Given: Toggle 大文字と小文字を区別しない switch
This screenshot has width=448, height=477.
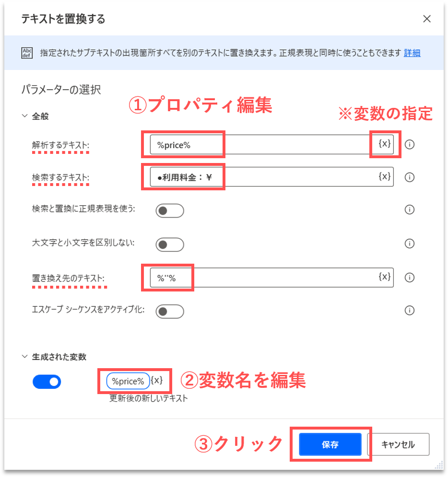Looking at the screenshot, I should pos(169,244).
